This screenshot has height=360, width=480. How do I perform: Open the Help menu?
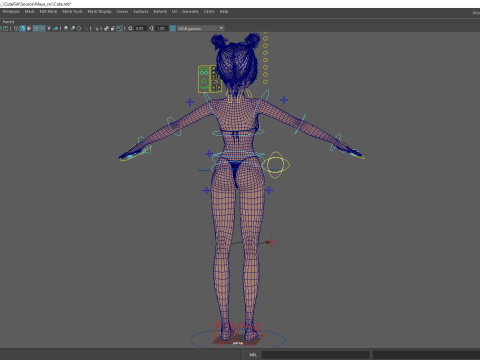pyautogui.click(x=224, y=11)
